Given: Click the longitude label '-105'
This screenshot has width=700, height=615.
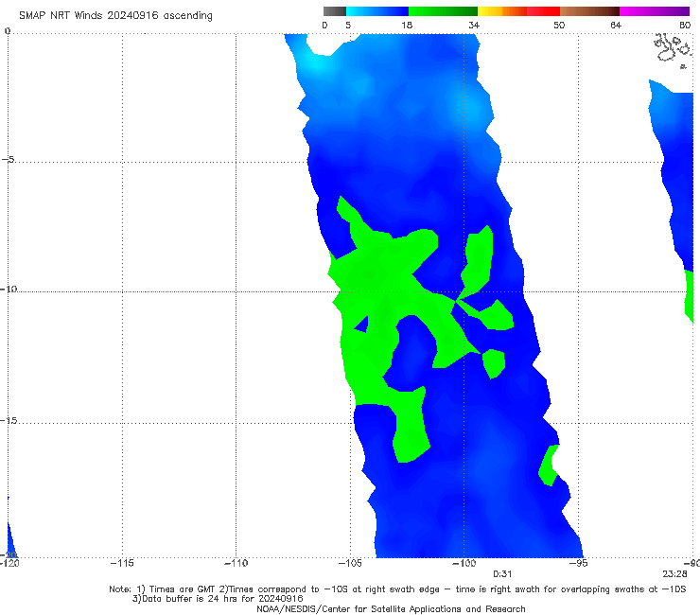Looking at the screenshot, I should (350, 563).
